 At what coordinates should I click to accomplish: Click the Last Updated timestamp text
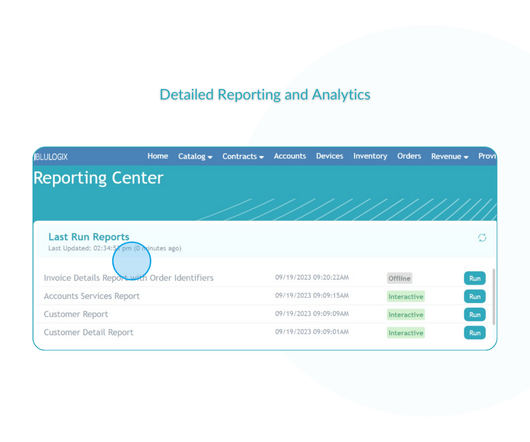point(115,248)
